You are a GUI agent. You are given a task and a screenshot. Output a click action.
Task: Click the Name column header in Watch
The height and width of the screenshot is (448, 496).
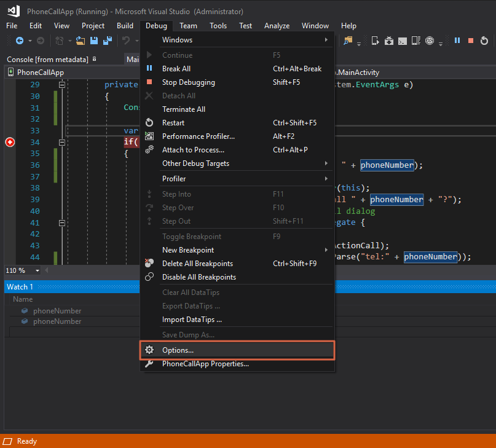point(23,299)
